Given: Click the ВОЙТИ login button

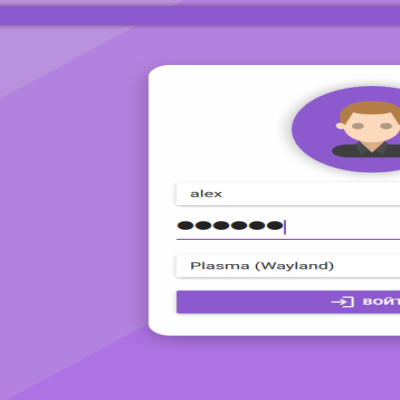Looking at the screenshot, I should pyautogui.click(x=288, y=302).
